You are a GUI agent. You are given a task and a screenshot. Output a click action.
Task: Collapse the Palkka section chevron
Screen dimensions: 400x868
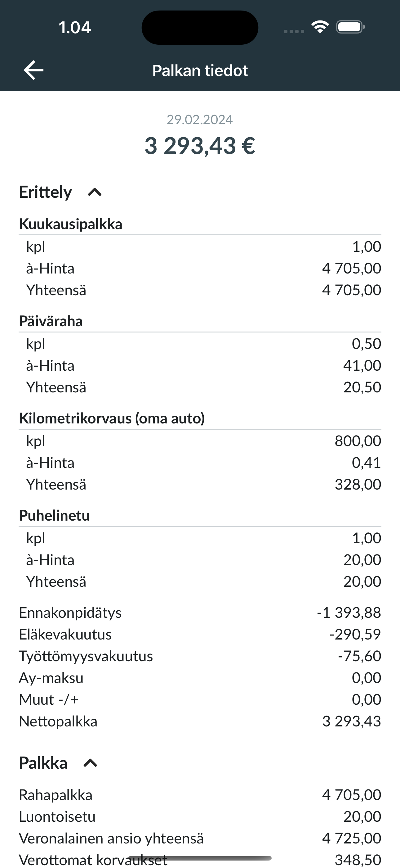(x=90, y=763)
